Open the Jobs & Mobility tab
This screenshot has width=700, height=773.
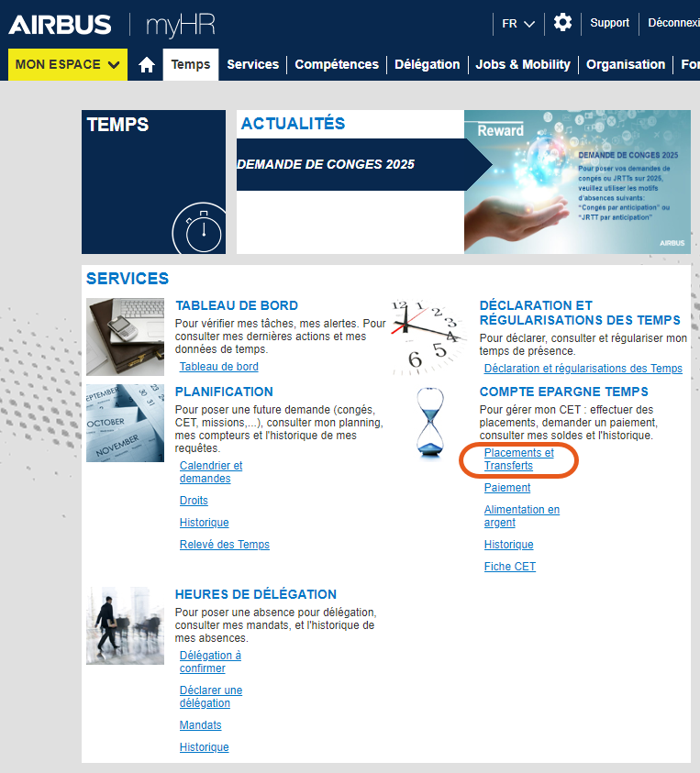point(523,64)
